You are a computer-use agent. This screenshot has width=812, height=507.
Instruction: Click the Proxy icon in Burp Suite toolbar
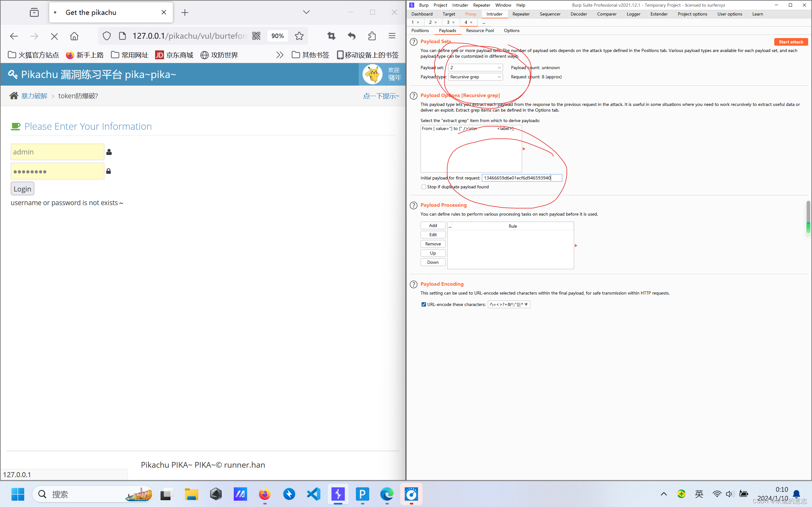[470, 14]
